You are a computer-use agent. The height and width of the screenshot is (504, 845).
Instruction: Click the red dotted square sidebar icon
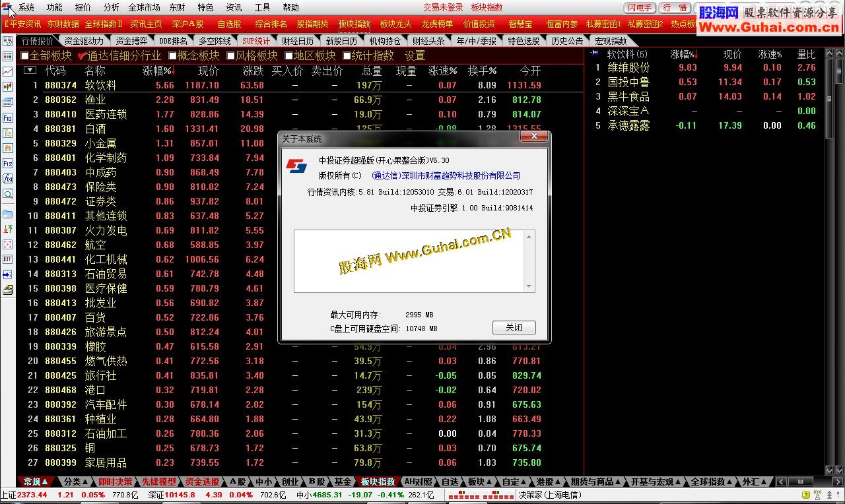pyautogui.click(x=8, y=244)
